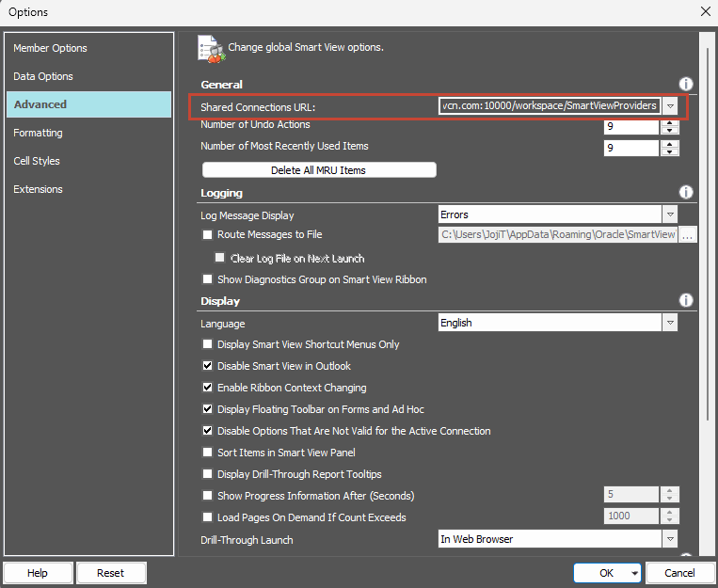Toggle Enable Ribbon Context Changing checkbox

(207, 387)
